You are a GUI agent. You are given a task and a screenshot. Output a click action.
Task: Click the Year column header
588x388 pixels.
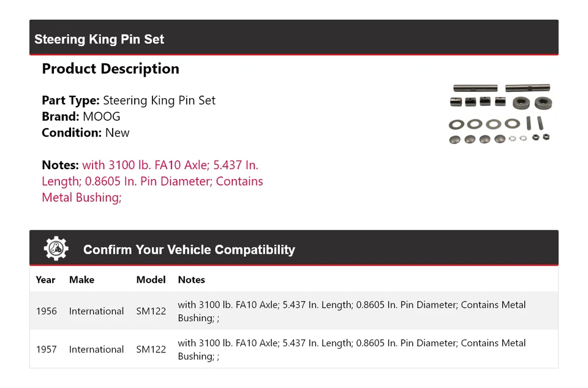click(45, 280)
